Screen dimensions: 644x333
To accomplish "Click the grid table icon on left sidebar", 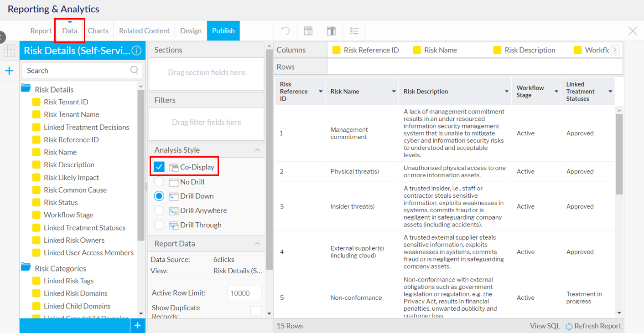I will point(9,51).
